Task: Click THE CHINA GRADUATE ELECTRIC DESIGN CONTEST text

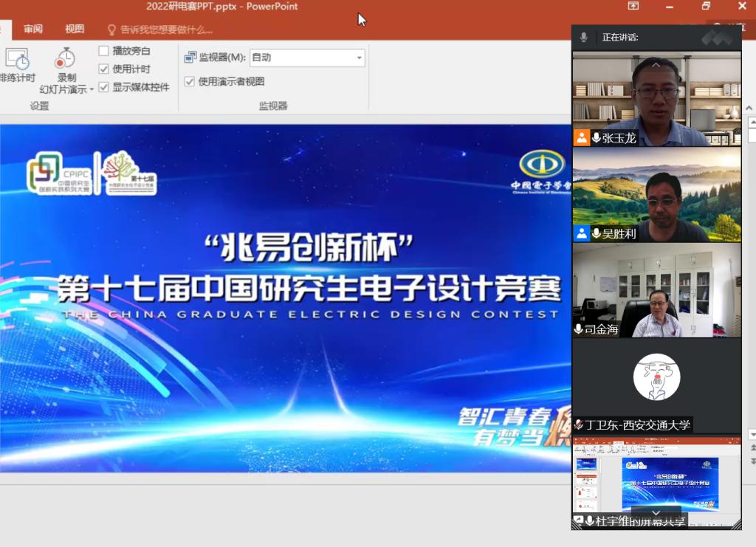Action: 311,314
